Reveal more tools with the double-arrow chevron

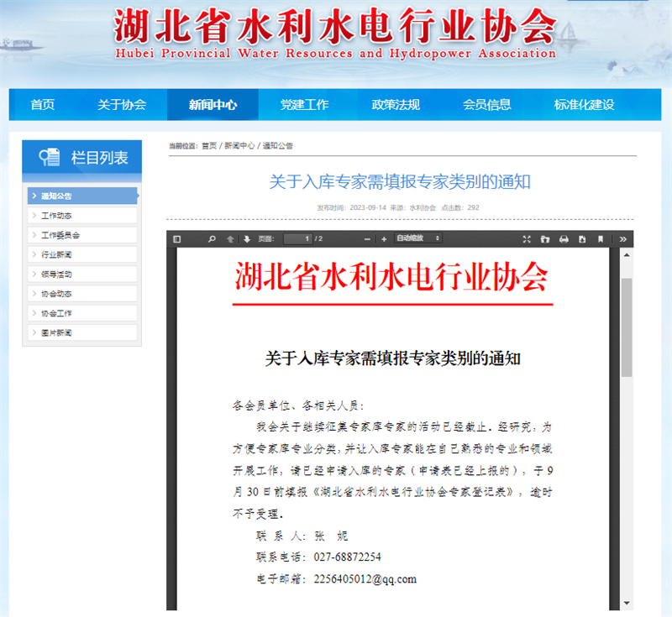pos(622,239)
